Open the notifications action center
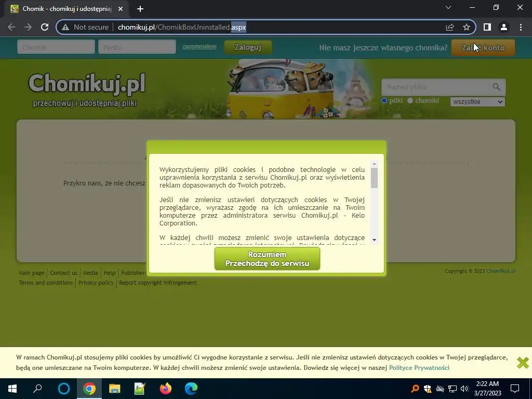 point(515,389)
